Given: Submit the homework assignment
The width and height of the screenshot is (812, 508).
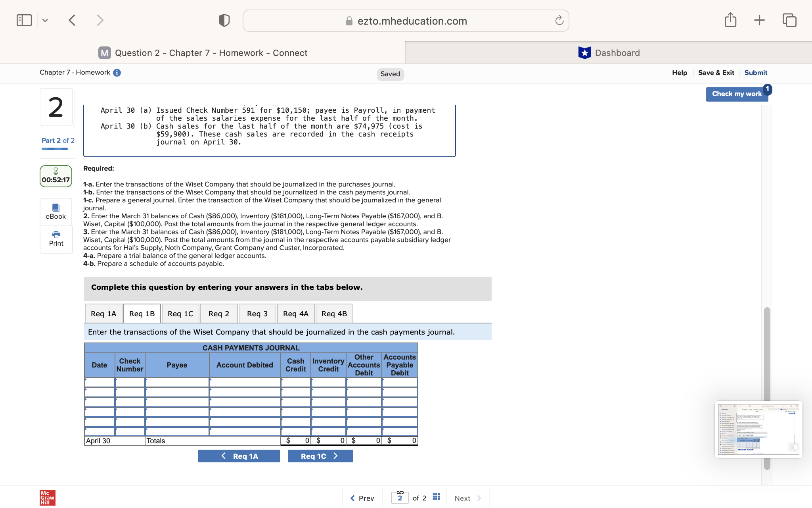Looking at the screenshot, I should pos(755,73).
